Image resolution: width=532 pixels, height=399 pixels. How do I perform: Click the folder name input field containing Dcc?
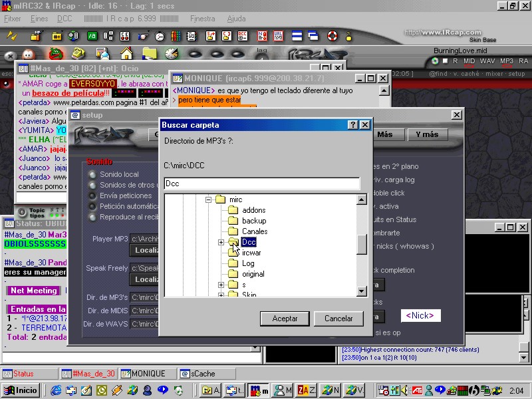point(262,184)
